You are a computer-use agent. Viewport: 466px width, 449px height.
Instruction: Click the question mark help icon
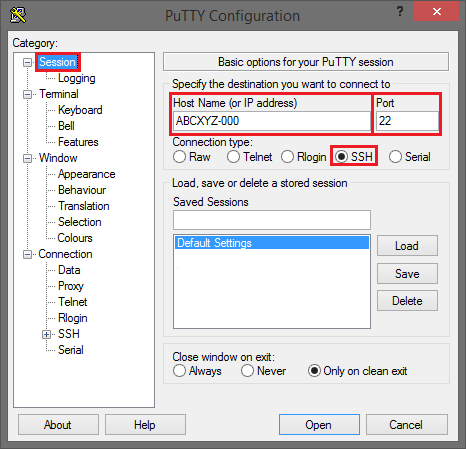tap(400, 12)
